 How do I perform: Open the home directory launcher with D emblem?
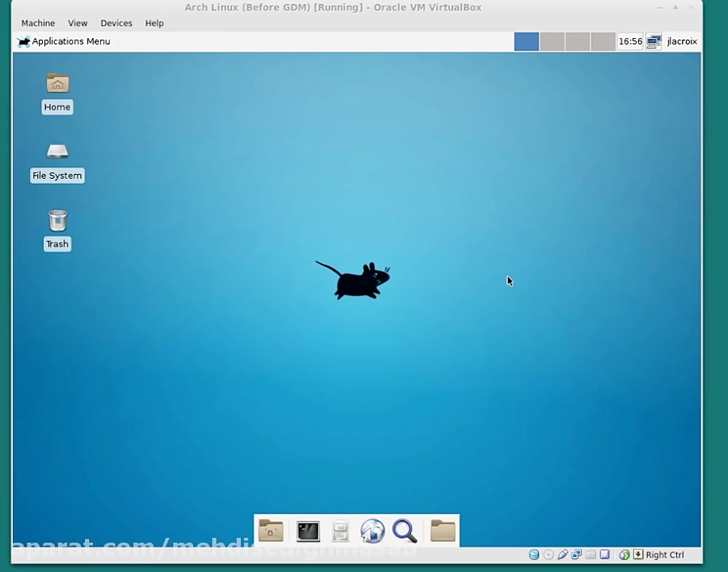click(271, 531)
